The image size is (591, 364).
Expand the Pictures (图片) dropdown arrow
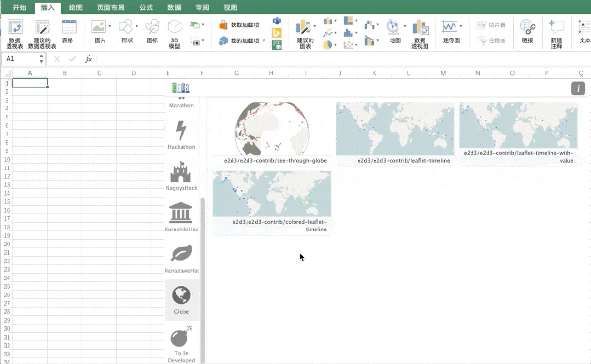point(110,26)
